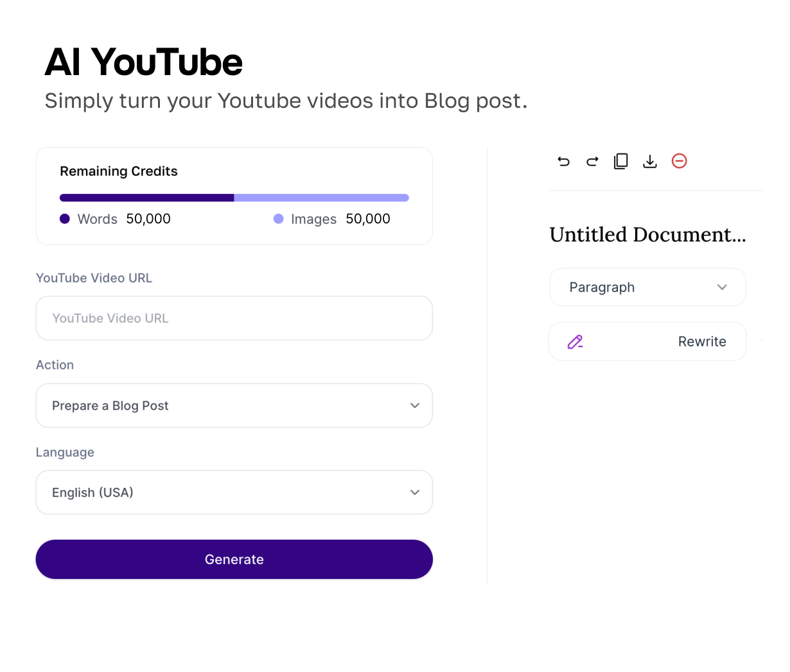Click the Untitled Document title field
This screenshot has height=672, width=790.
click(647, 235)
